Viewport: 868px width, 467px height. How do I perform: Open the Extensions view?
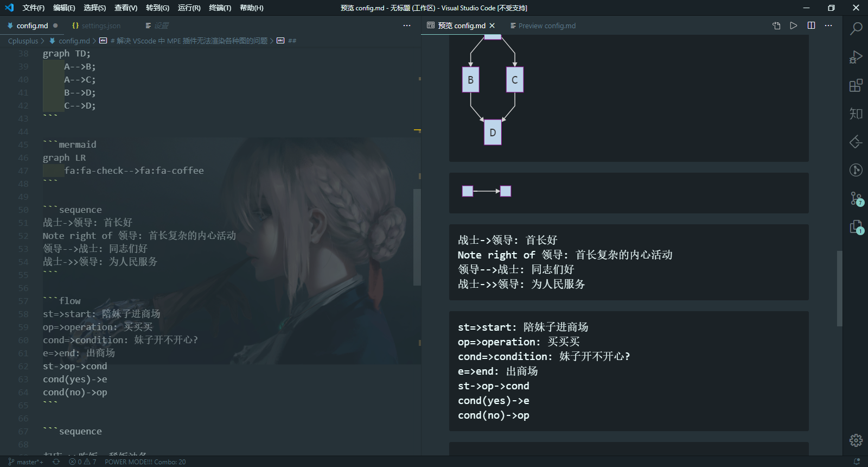click(x=856, y=85)
